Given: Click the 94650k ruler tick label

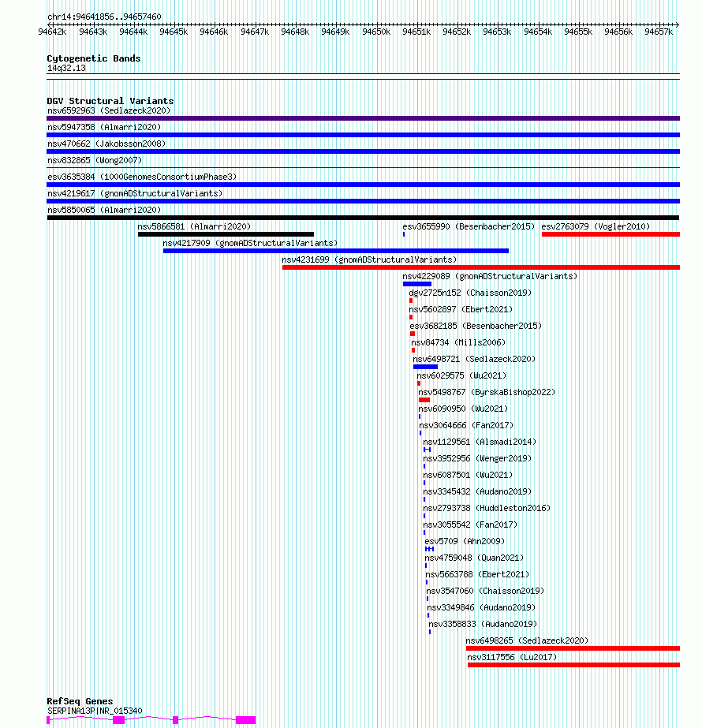Looking at the screenshot, I should pos(376,32).
